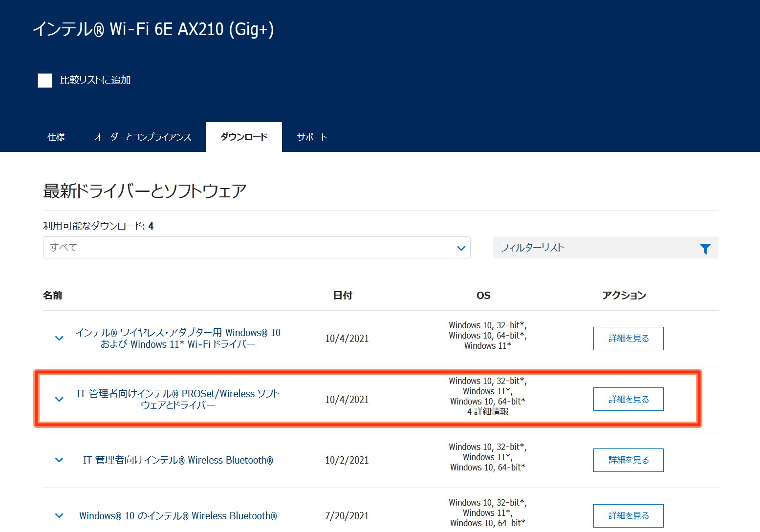Expand IT 管理者向け Wireless Bluetooth row chevron
Screen dimensions: 760x532
click(x=59, y=460)
